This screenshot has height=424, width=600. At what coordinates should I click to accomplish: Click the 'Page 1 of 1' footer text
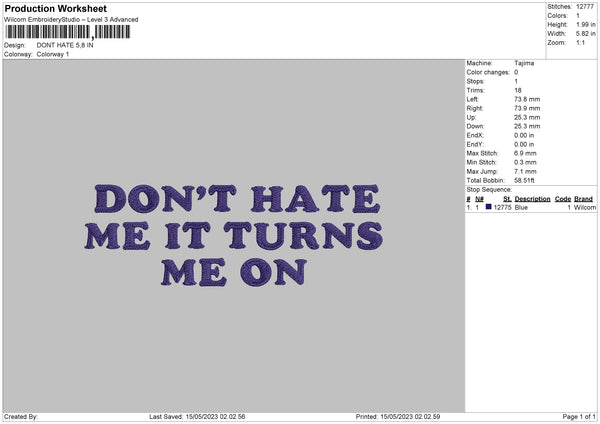click(x=579, y=416)
